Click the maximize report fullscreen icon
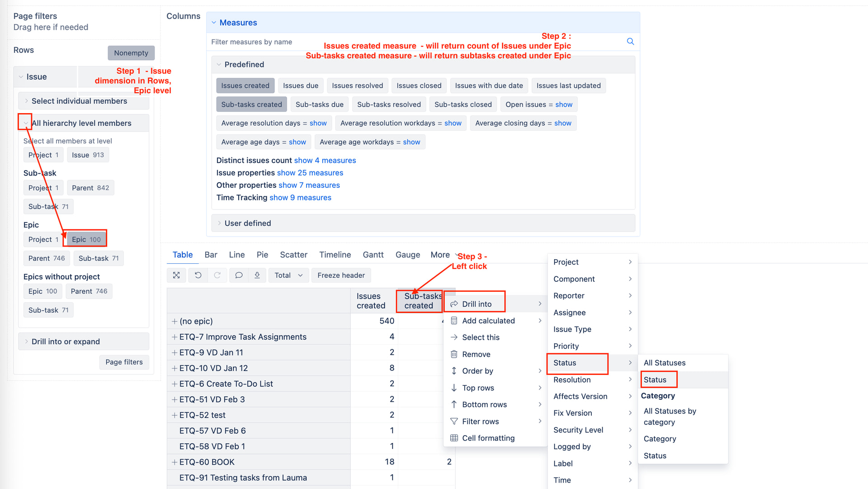The height and width of the screenshot is (489, 868). tap(176, 275)
